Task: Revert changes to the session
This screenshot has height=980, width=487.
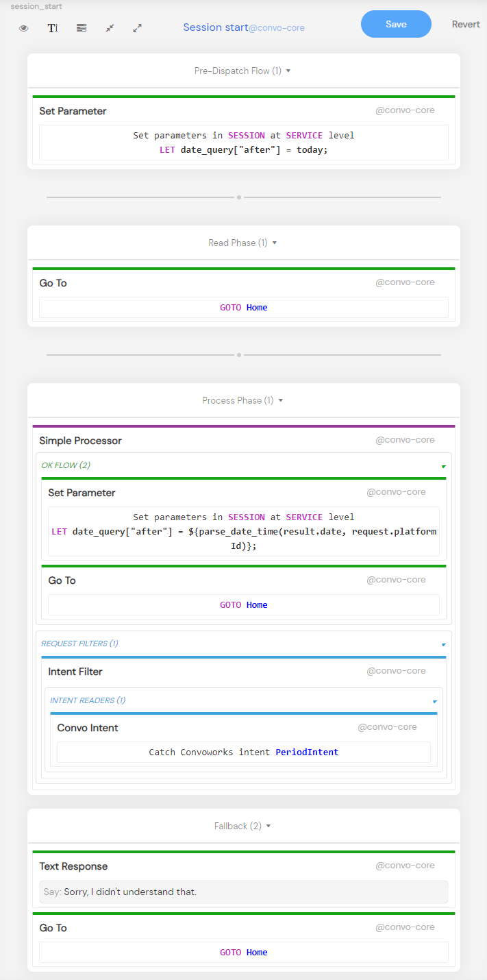Action: coord(466,24)
